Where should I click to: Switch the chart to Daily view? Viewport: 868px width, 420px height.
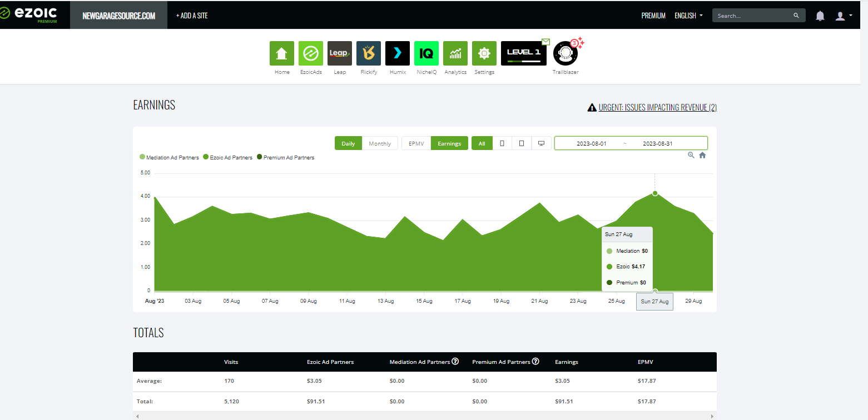coord(348,143)
